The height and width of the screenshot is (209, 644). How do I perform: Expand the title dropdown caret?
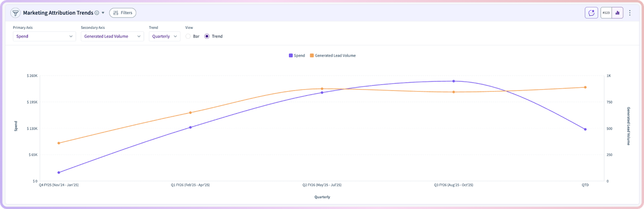pyautogui.click(x=103, y=13)
